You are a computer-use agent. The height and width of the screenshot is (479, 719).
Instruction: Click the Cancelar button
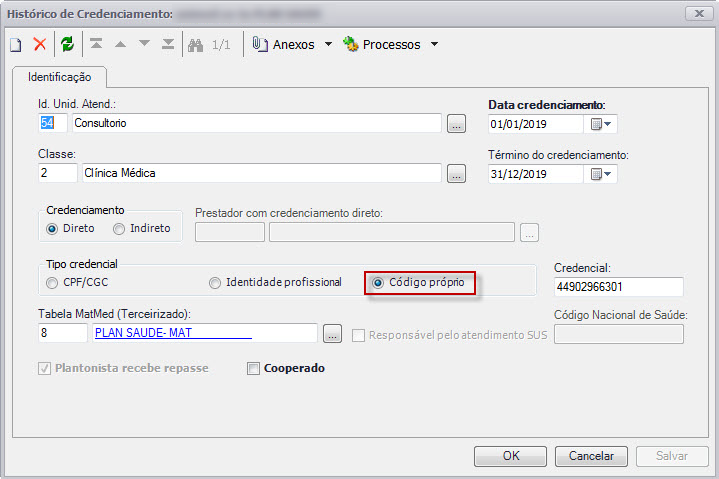coord(591,456)
